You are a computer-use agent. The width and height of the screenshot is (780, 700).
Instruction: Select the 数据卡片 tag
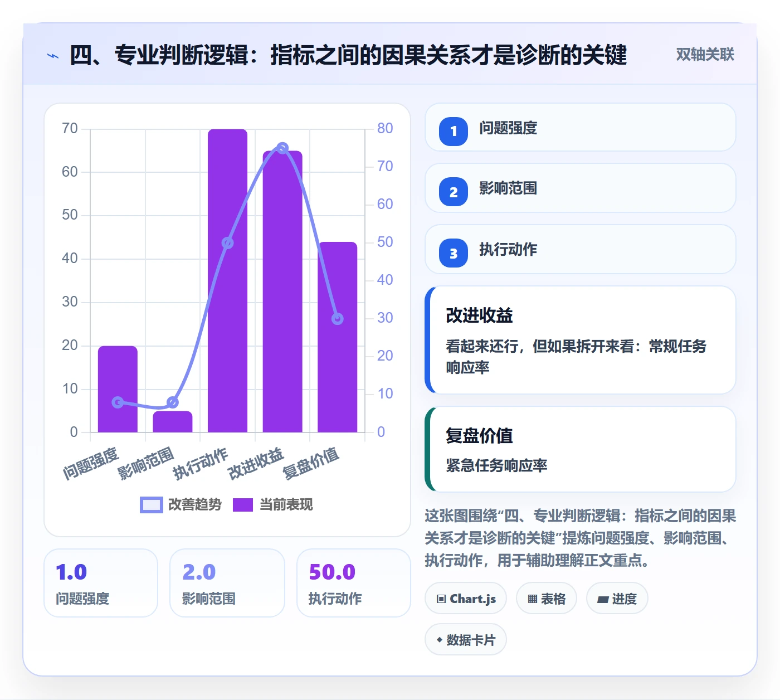click(466, 640)
